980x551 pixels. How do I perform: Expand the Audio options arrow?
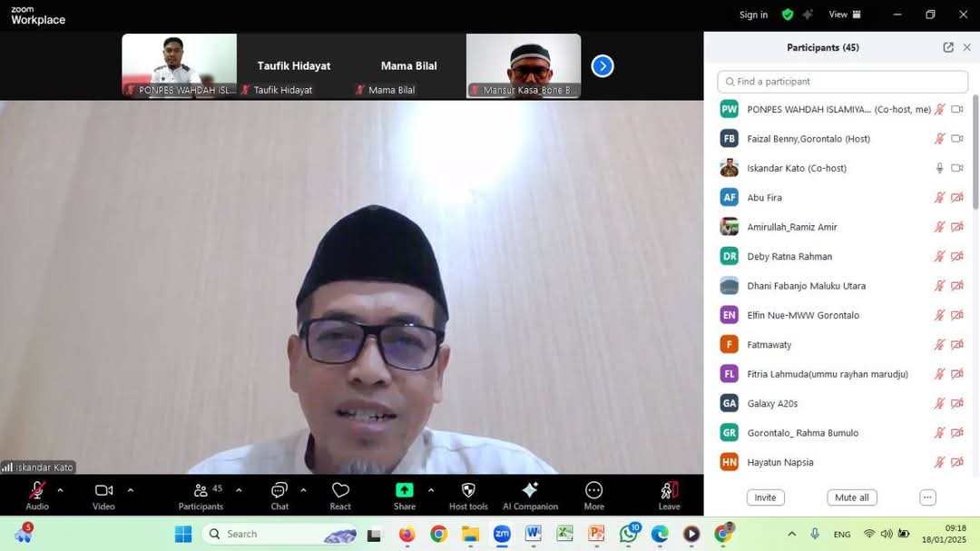pos(61,490)
